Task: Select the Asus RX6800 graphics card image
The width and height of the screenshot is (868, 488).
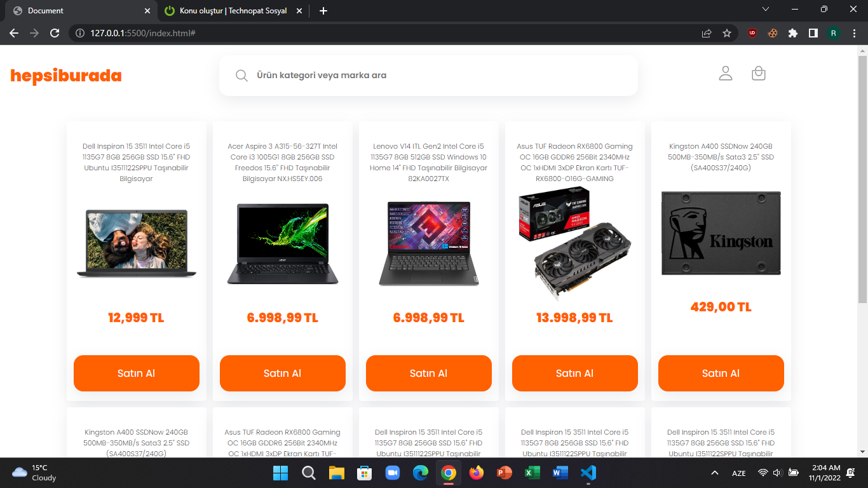Action: [575, 245]
